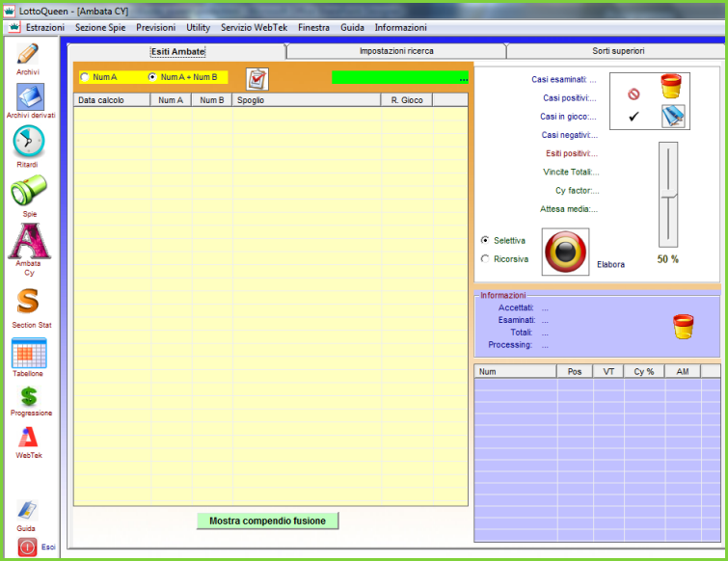This screenshot has width=728, height=561.
Task: Open WebTek icon in sidebar
Action: [28, 437]
